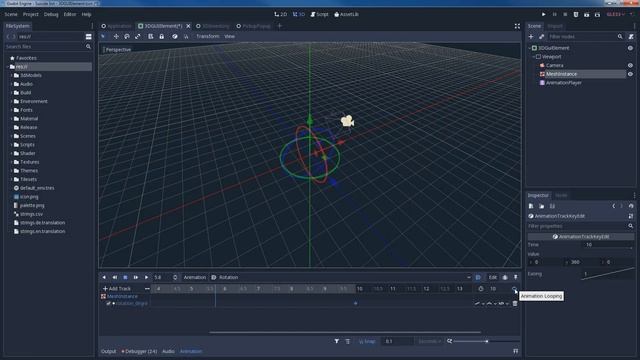Viewport: 640px width, 360px height.
Task: Expand the Shader folder
Action: point(11,153)
